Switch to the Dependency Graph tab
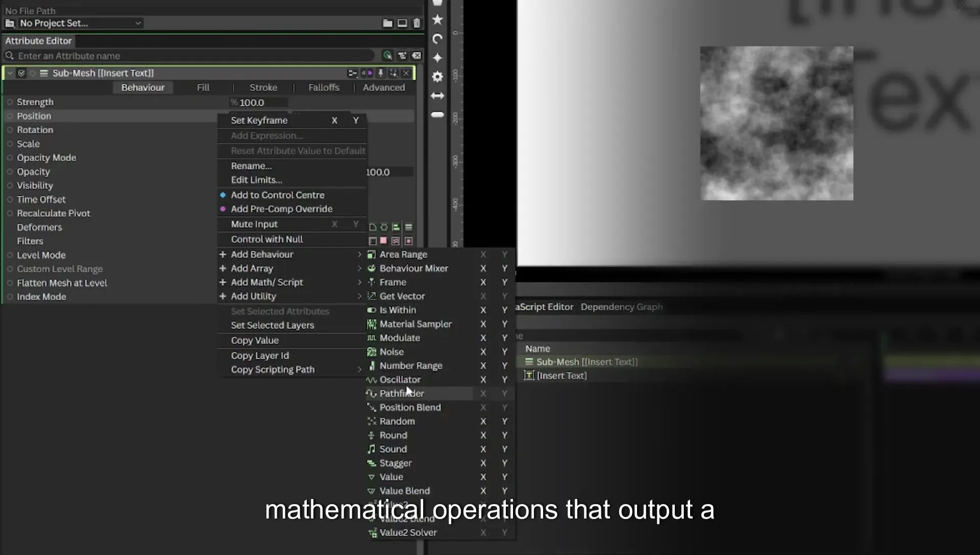 click(x=622, y=307)
